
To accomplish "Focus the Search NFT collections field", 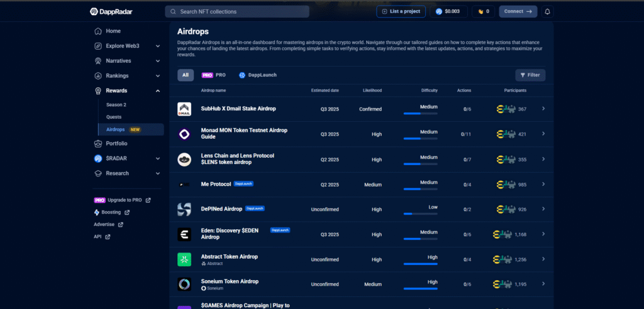I will pyautogui.click(x=237, y=11).
